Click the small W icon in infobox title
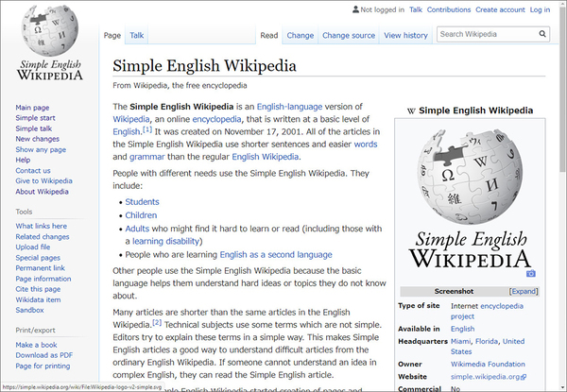This screenshot has height=392, width=567. click(x=411, y=111)
